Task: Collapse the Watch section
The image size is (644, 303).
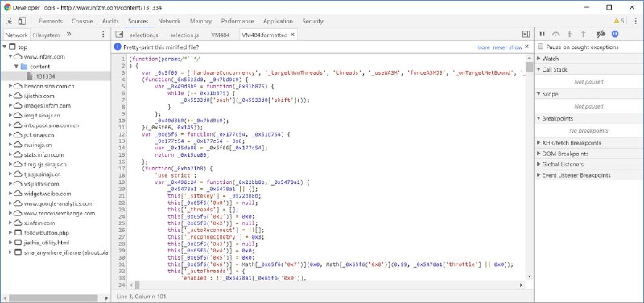Action: 539,59
